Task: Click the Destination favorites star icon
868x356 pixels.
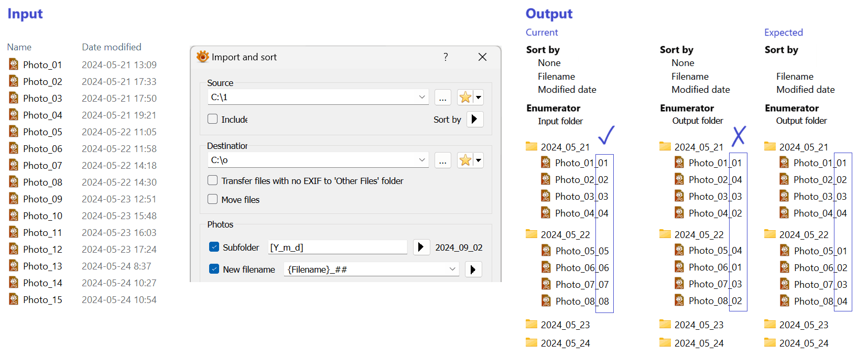Action: [465, 160]
